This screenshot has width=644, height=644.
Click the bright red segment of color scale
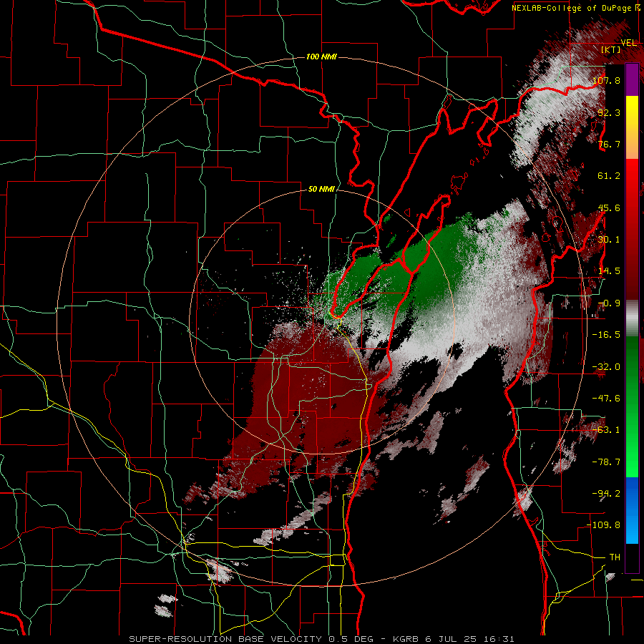click(x=632, y=230)
